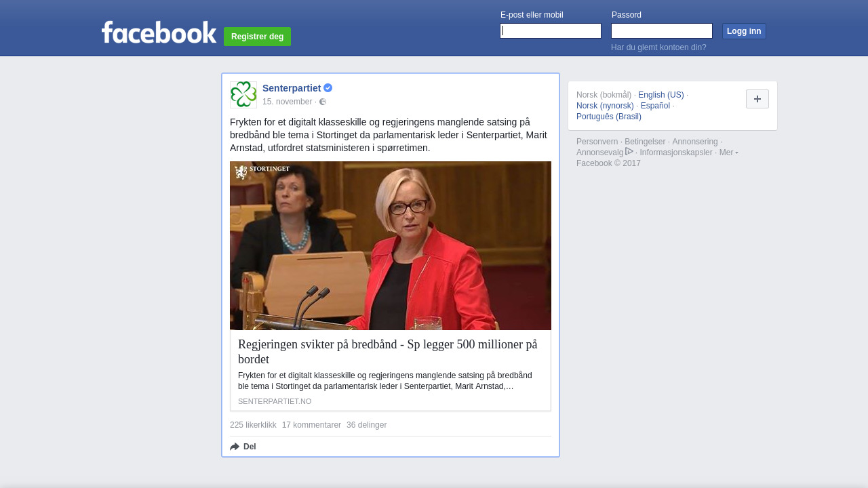Focus the Passord input field

pos(662,31)
